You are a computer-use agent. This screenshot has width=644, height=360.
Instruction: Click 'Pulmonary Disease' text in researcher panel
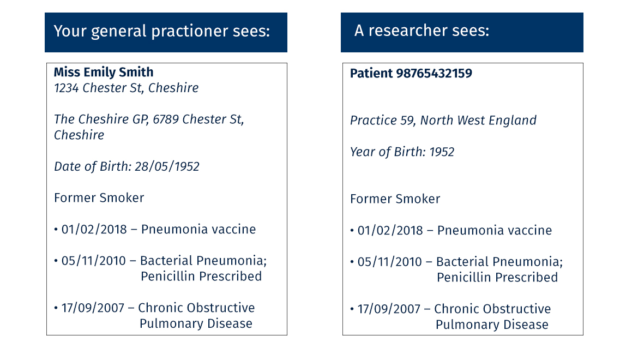click(x=492, y=325)
